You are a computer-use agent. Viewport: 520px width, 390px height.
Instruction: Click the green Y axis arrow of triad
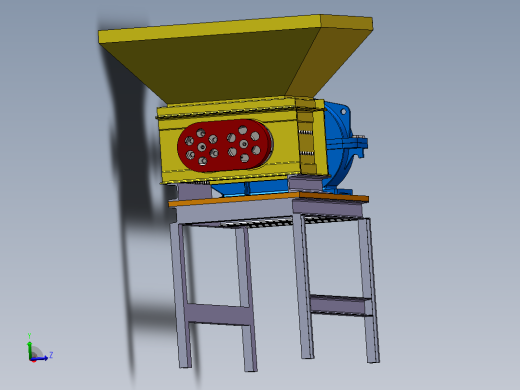pos(30,349)
